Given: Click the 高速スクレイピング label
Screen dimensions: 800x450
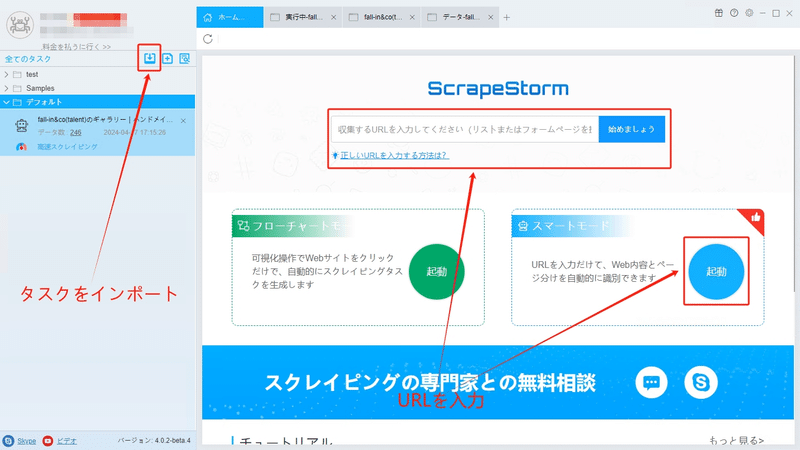Looking at the screenshot, I should [x=67, y=147].
